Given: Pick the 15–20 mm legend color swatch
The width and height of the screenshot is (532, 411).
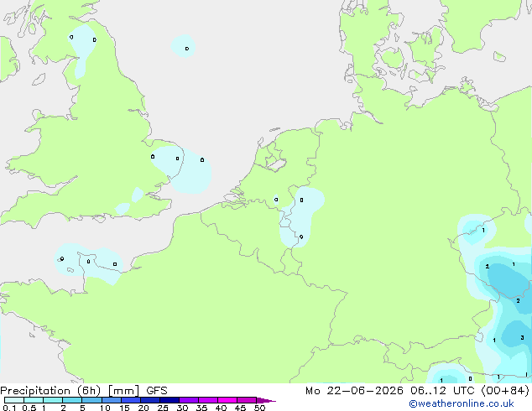Looking at the screenshot, I should pyautogui.click(x=131, y=400).
